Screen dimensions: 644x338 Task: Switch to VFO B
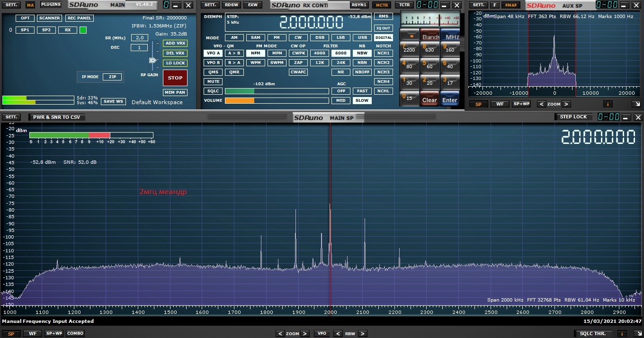tap(213, 62)
